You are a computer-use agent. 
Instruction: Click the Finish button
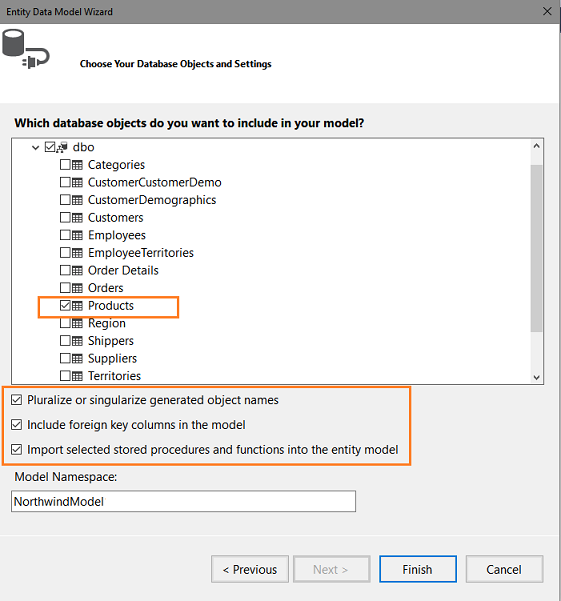click(418, 569)
